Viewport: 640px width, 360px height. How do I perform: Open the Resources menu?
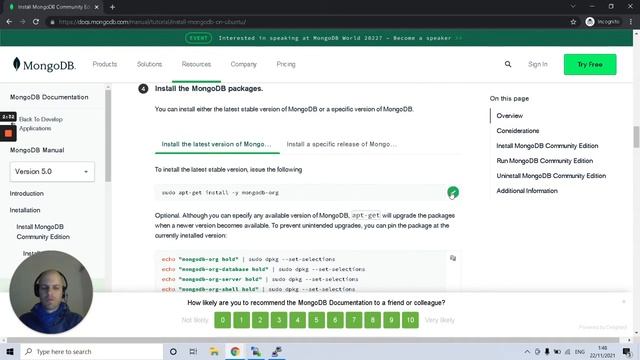coord(196,64)
